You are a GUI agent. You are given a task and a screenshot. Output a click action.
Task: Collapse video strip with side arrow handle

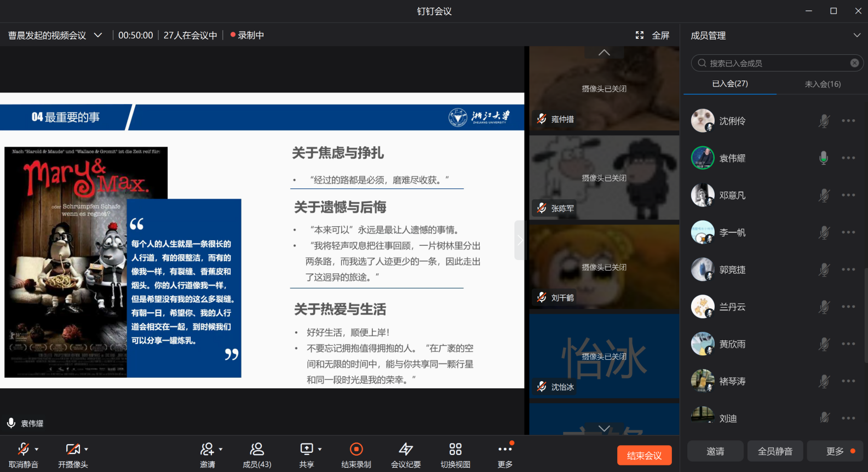coord(520,240)
